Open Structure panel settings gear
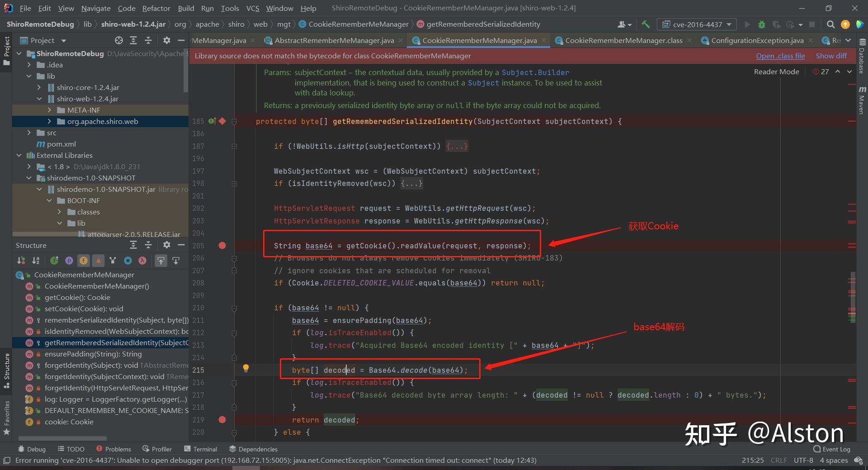 tap(166, 245)
